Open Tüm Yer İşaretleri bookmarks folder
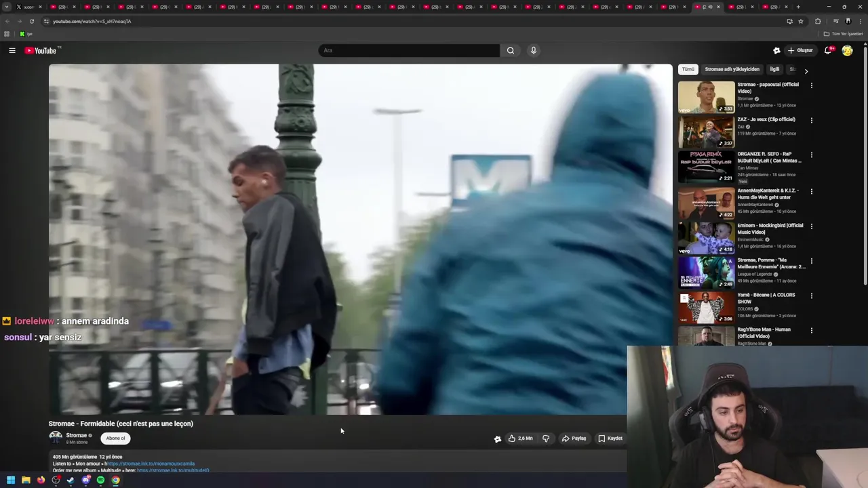The height and width of the screenshot is (488, 868). pos(844,34)
